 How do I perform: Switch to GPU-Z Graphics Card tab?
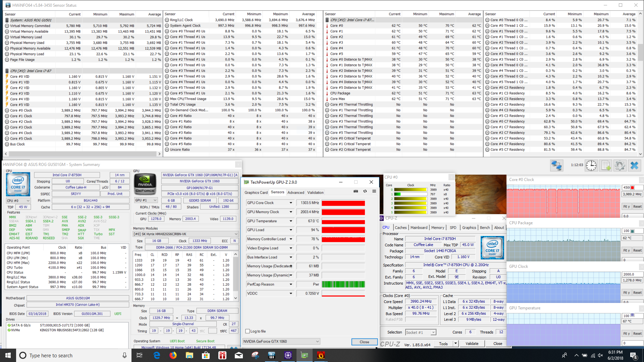point(256,192)
